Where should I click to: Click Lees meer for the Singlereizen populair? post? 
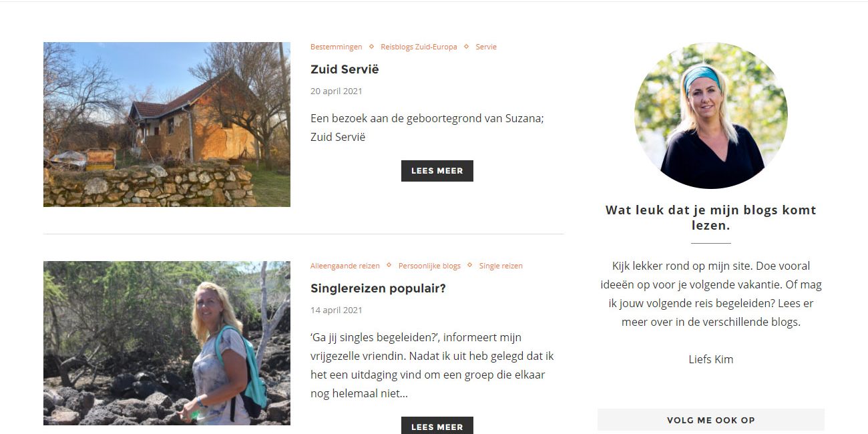pos(437,426)
